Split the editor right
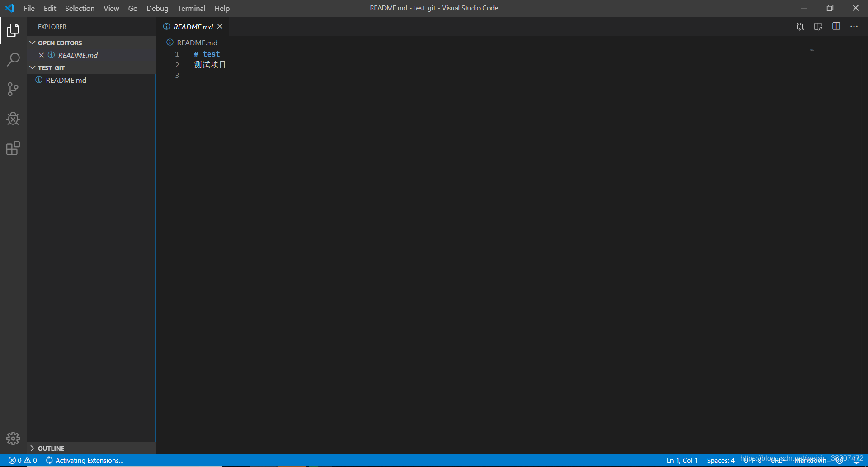This screenshot has height=467, width=868. (x=836, y=27)
